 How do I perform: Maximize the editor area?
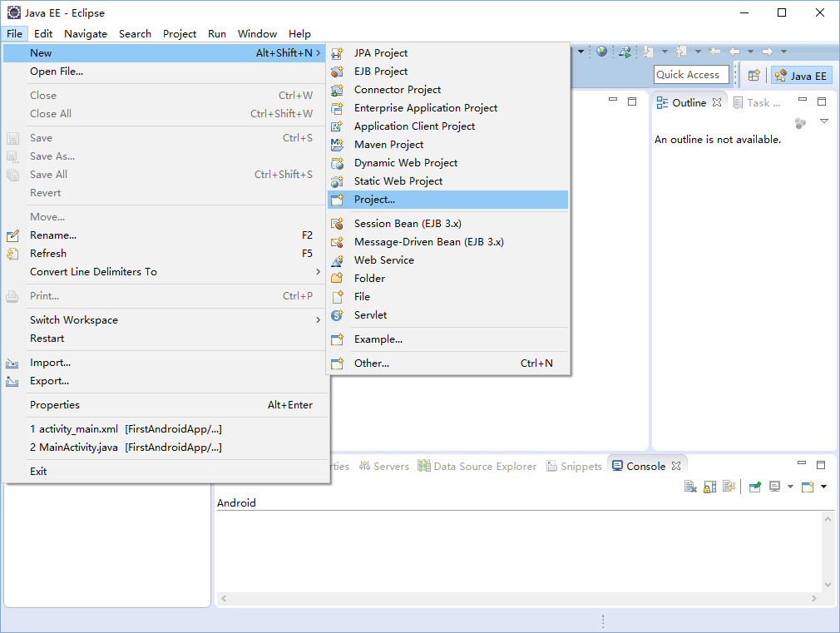pyautogui.click(x=632, y=101)
